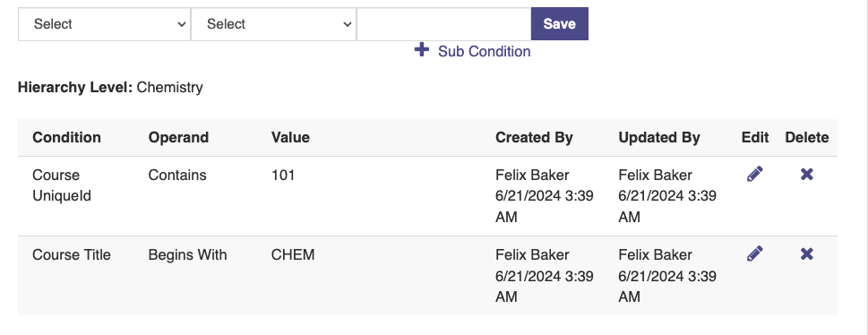
Task: Open the first Select condition dropdown
Action: [x=104, y=24]
